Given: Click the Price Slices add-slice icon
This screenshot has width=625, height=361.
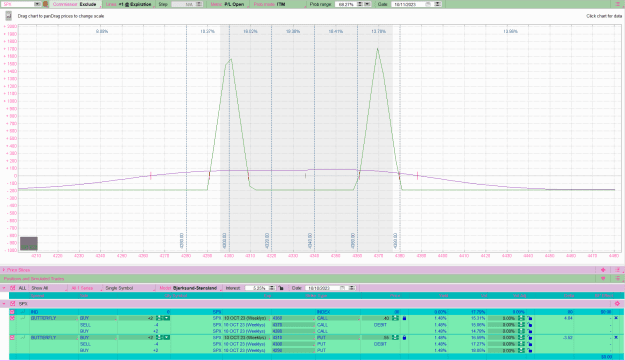Looking at the screenshot, I should pyautogui.click(x=603, y=270).
